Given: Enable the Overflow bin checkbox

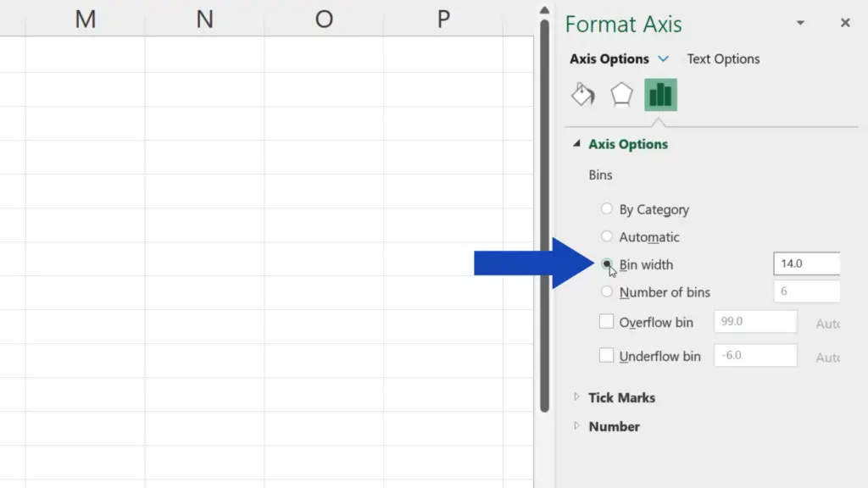Looking at the screenshot, I should click(x=606, y=321).
